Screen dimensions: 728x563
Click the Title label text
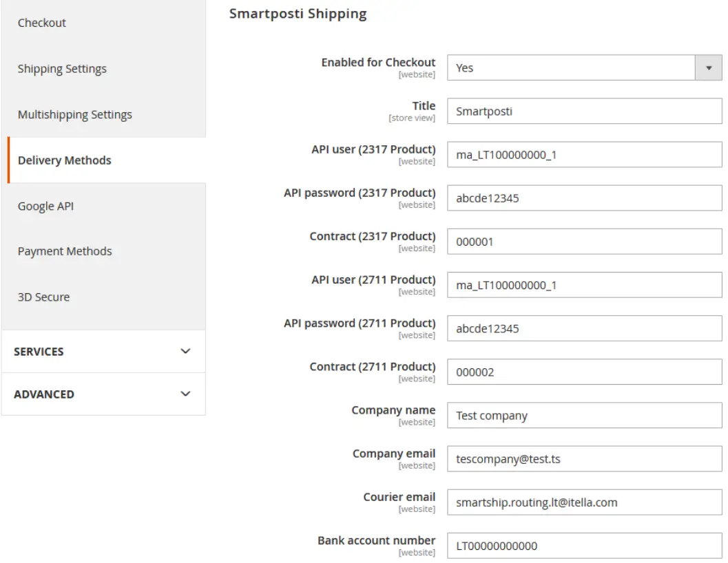tap(424, 106)
